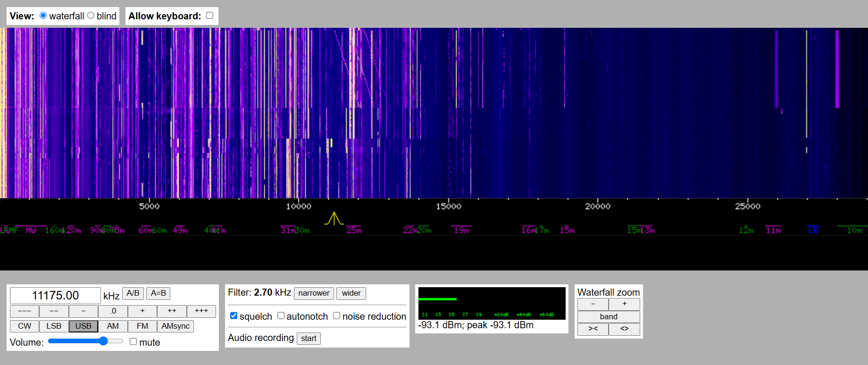Select the USB mode button

[x=83, y=326]
